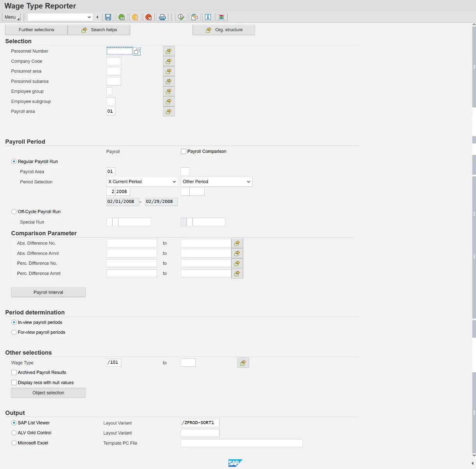476x469 pixels.
Task: Click the Further selections button
Action: coord(36,30)
